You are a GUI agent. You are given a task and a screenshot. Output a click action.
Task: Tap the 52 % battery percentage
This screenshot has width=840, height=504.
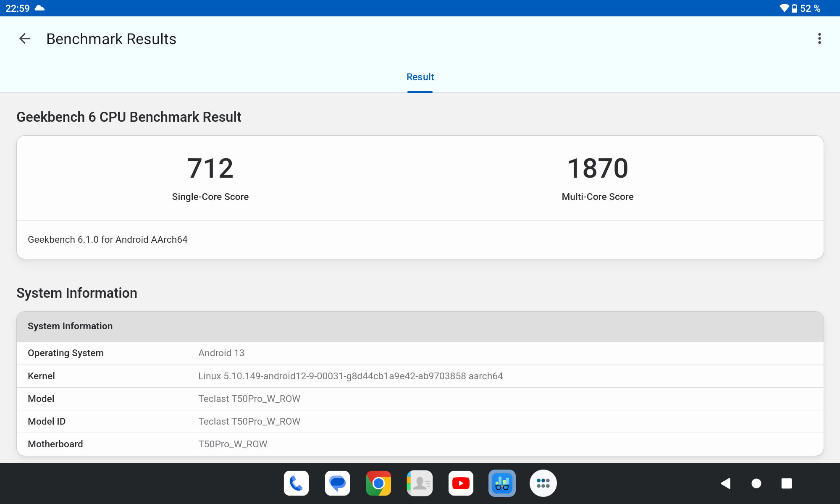coord(810,8)
